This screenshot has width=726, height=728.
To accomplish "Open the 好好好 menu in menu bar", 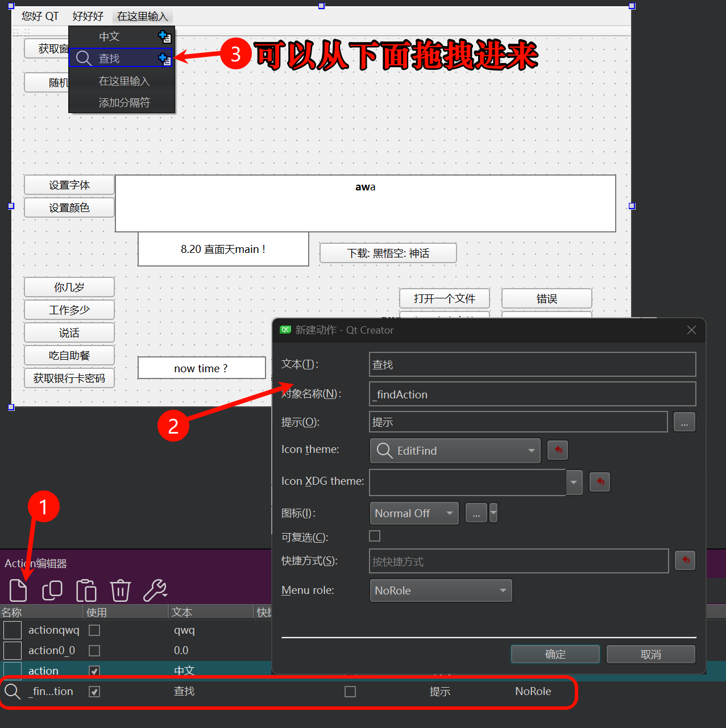I will click(x=88, y=16).
